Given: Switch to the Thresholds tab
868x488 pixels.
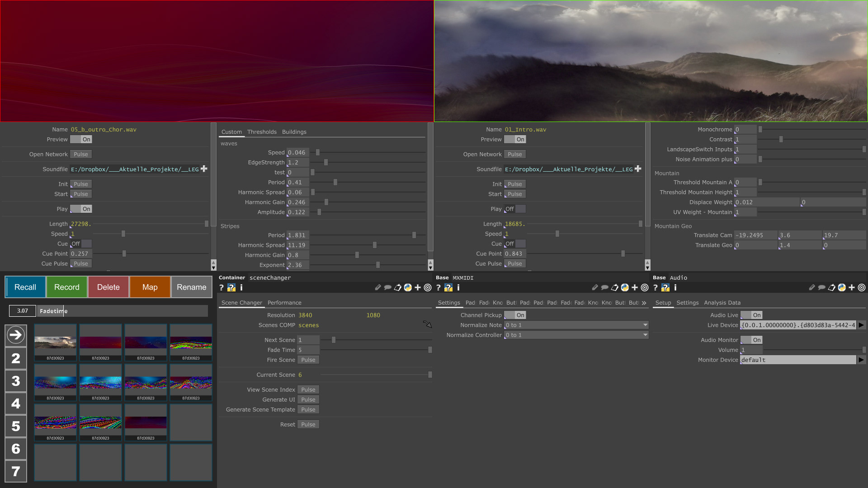Looking at the screenshot, I should pos(262,132).
